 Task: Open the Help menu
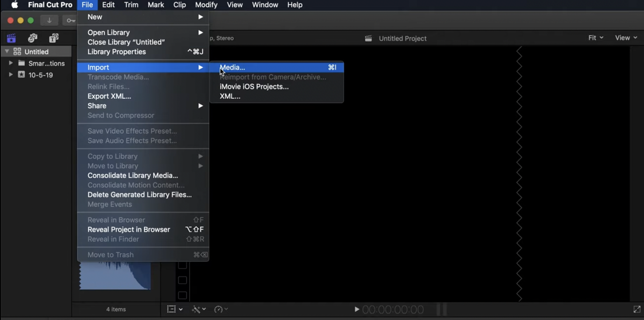[x=295, y=5]
